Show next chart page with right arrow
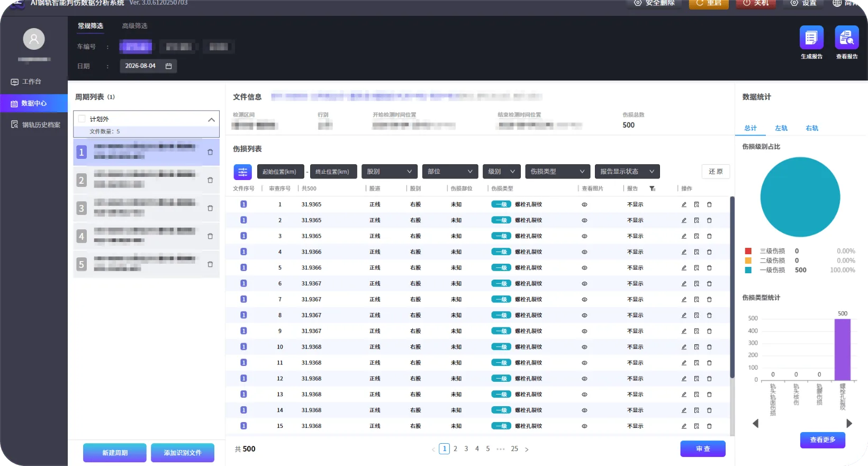This screenshot has width=868, height=466. [849, 424]
